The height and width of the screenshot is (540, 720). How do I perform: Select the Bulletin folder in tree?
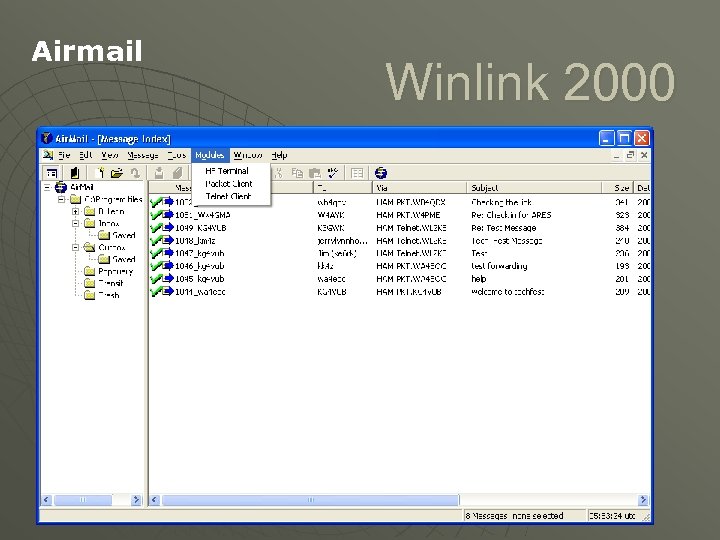click(x=111, y=212)
